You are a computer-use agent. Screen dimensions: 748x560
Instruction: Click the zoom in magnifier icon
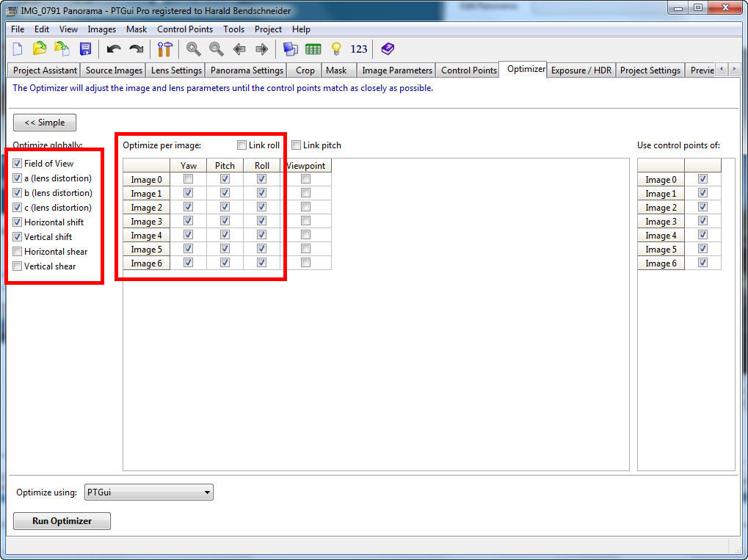[194, 49]
